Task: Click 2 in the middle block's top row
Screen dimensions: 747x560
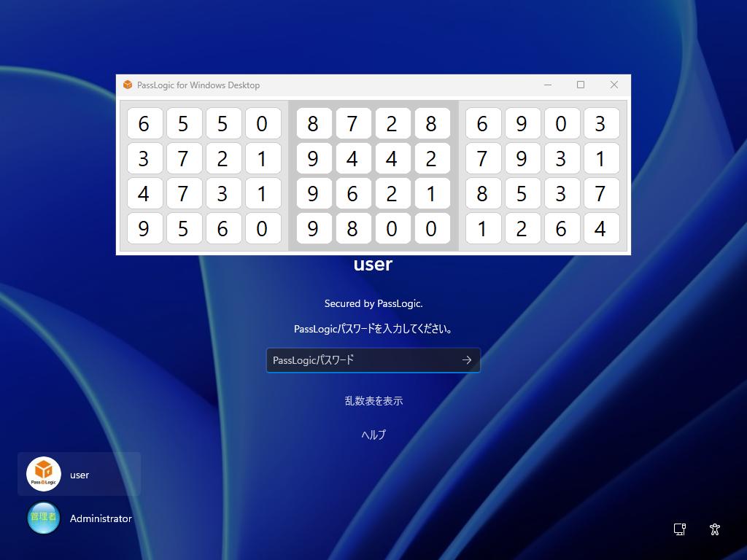Action: (x=393, y=124)
